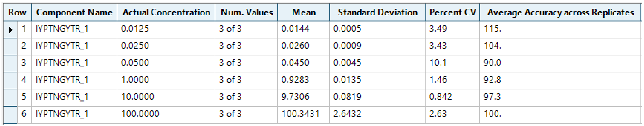Click the Mean cell showing 100.3431
Screen dimensions: 644x126
pyautogui.click(x=304, y=114)
